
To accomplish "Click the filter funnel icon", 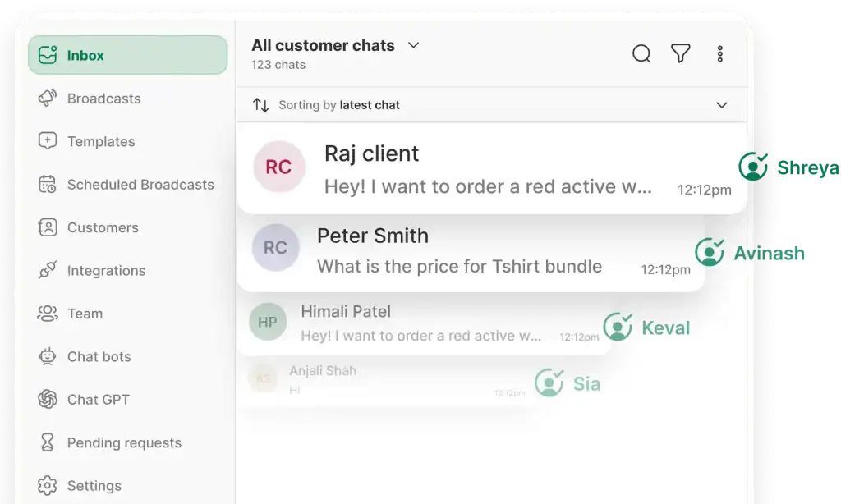I will (681, 53).
